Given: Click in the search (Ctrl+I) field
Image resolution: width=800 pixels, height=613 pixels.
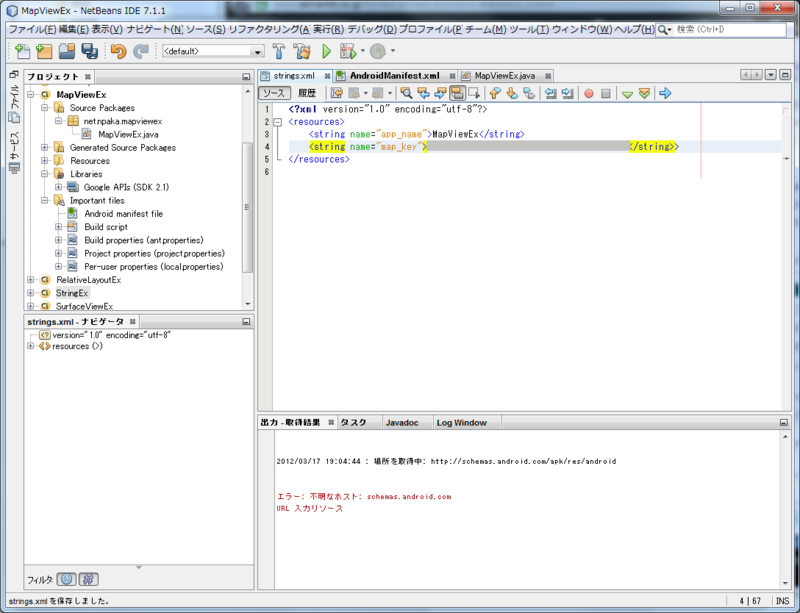Looking at the screenshot, I should click(x=730, y=30).
